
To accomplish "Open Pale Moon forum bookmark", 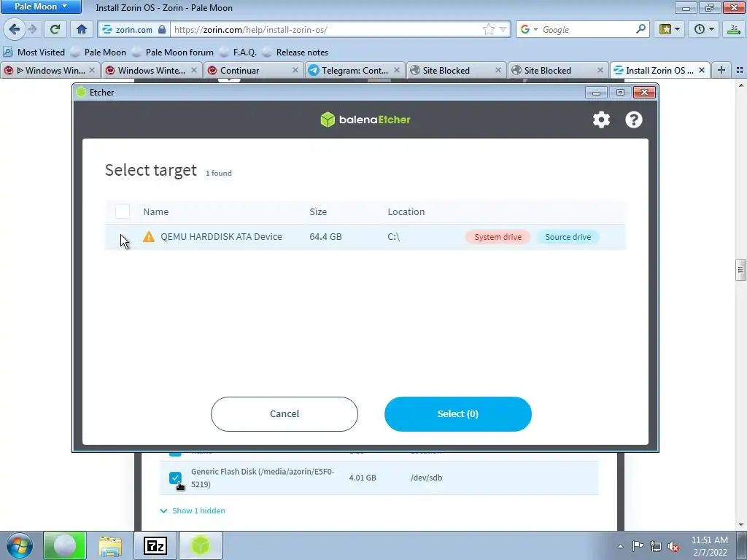I will 173,52.
